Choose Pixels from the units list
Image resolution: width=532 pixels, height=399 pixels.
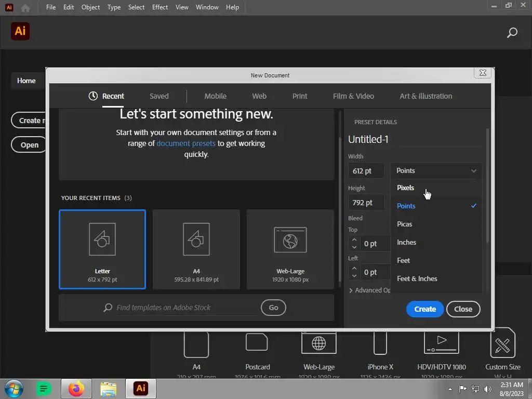436,188
